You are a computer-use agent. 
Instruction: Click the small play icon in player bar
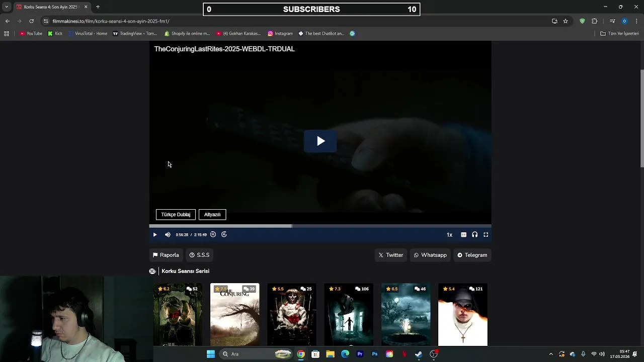click(155, 235)
